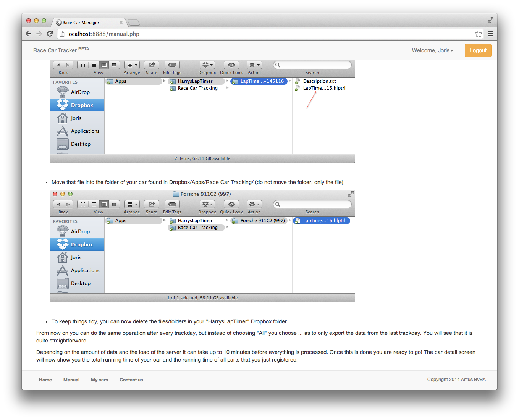Bookmark the page with the star icon

coord(478,34)
